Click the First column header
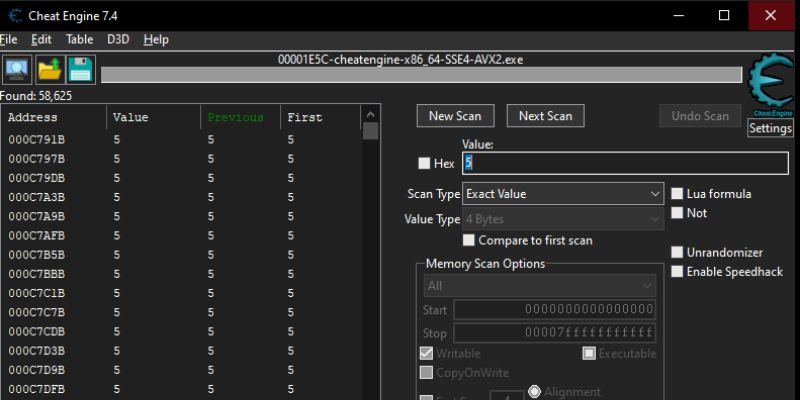 coord(320,117)
